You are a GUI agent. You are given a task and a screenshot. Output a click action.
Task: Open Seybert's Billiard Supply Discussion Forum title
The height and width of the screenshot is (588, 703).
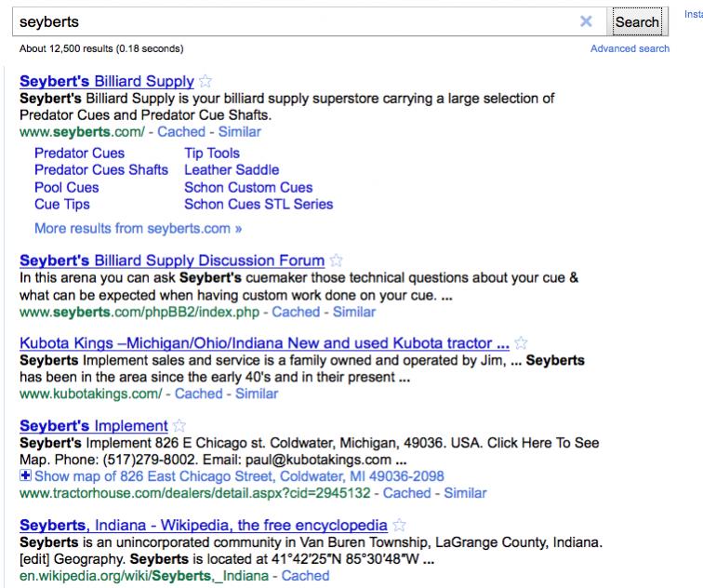tap(172, 261)
